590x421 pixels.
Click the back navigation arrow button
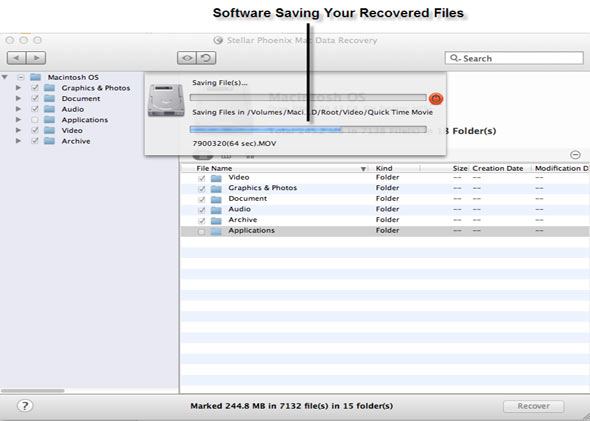(17, 58)
